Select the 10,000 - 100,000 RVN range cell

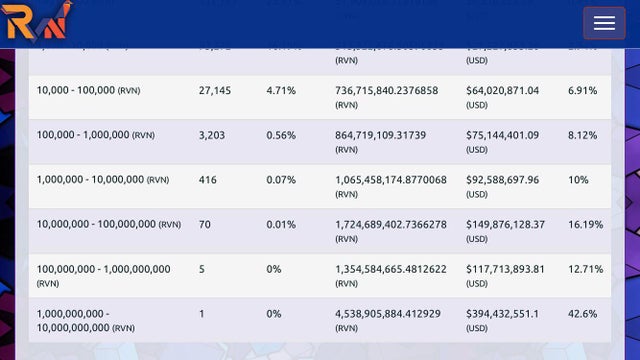(88, 90)
